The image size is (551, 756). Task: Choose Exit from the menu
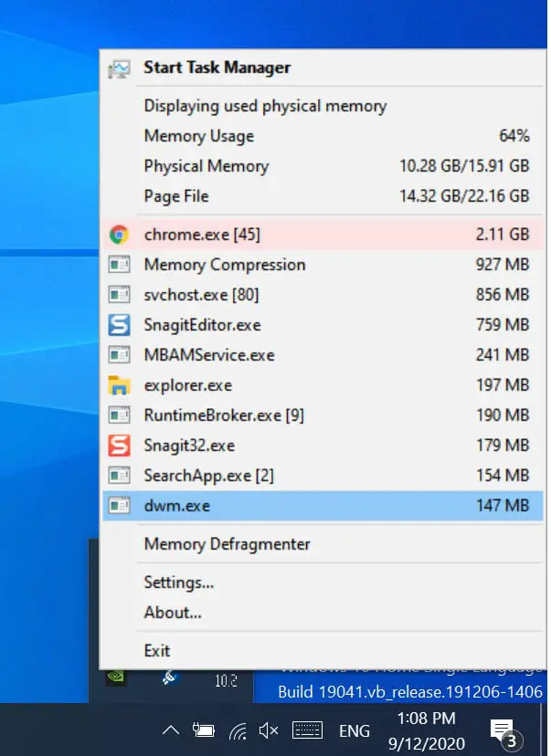tap(323, 651)
